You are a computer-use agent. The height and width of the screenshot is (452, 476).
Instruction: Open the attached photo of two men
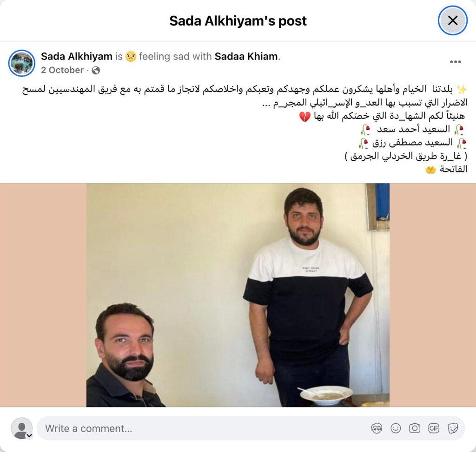coord(238,295)
